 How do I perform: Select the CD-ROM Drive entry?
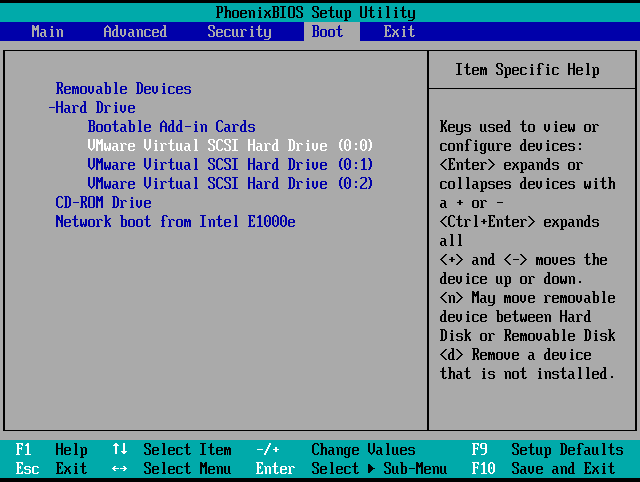pos(104,202)
